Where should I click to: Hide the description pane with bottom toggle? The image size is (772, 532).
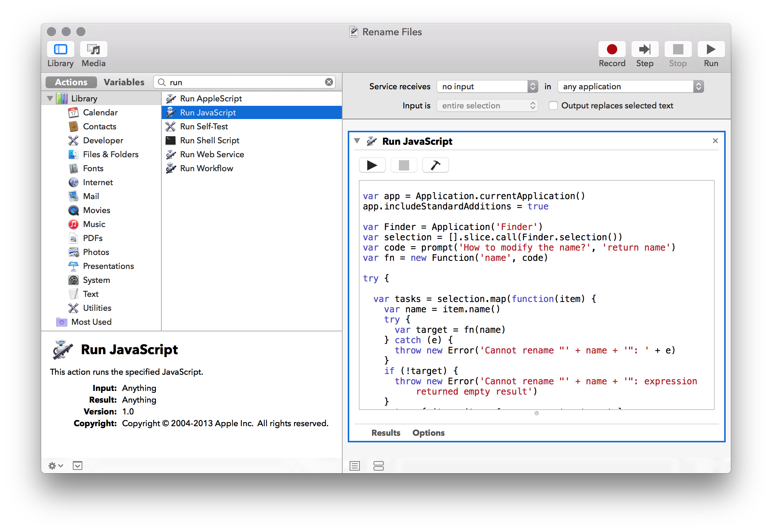(x=78, y=466)
